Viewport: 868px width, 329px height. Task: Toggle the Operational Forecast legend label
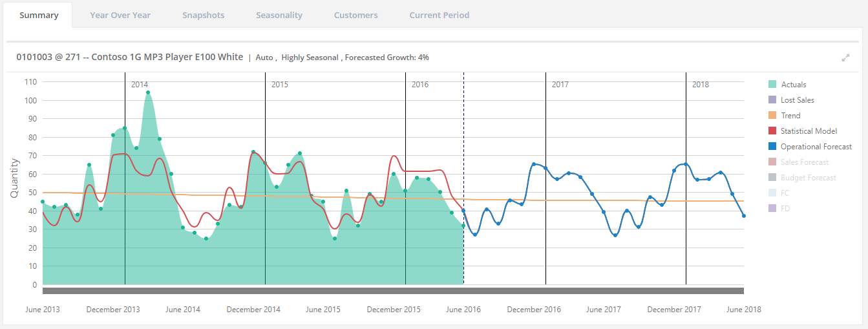(x=816, y=147)
